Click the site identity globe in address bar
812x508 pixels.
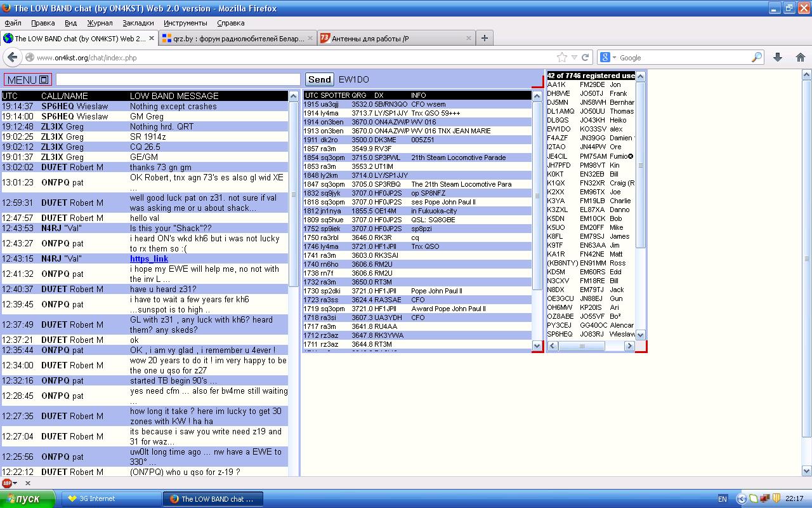tap(30, 57)
